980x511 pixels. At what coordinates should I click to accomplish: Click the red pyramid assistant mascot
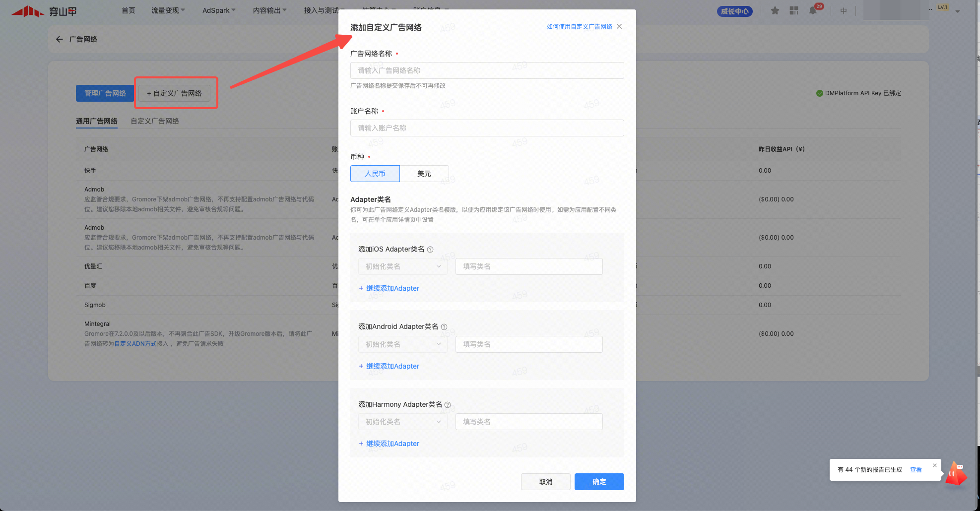click(956, 473)
